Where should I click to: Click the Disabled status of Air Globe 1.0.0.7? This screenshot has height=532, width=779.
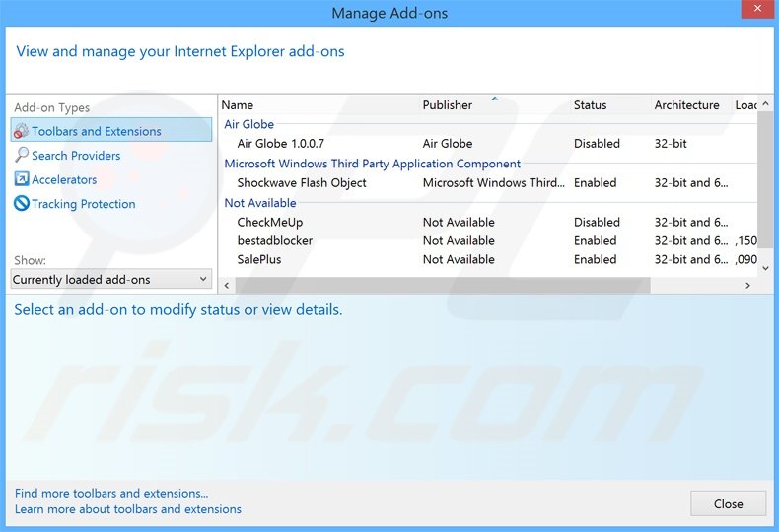597,144
